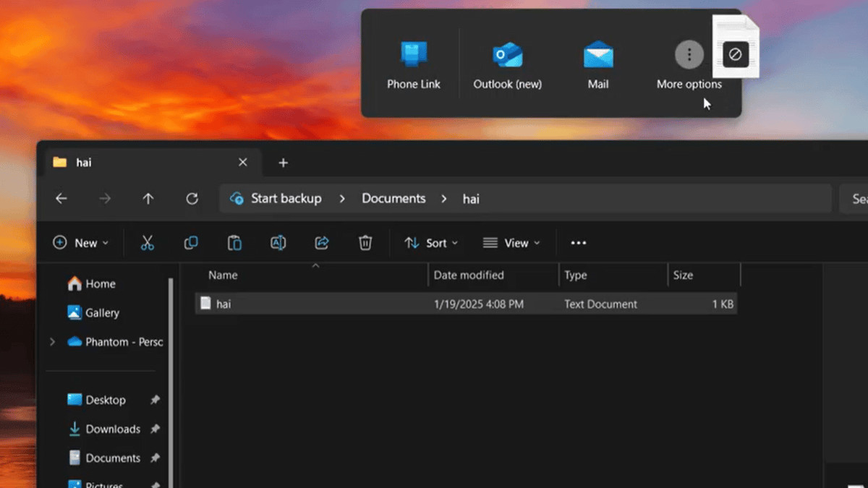Click the Share icon in toolbar
The image size is (868, 488).
pos(322,243)
